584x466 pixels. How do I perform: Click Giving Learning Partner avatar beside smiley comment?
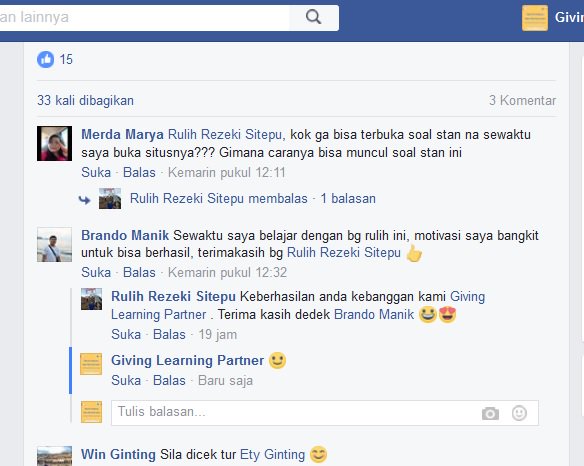pyautogui.click(x=91, y=364)
